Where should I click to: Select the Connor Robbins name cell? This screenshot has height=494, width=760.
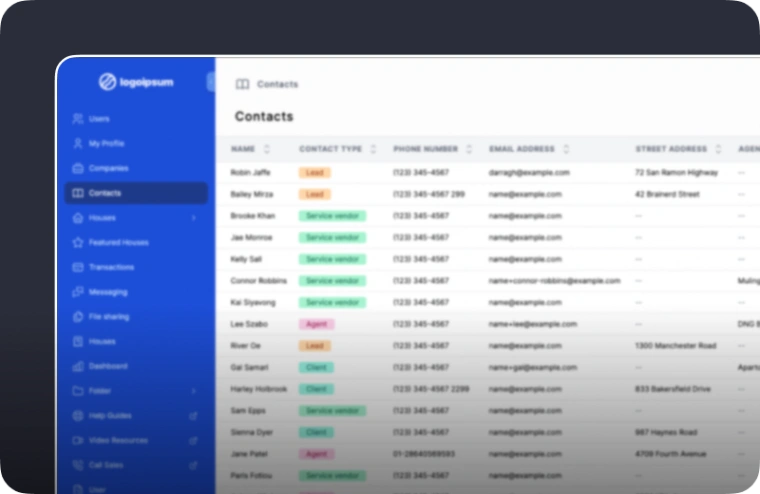click(258, 281)
